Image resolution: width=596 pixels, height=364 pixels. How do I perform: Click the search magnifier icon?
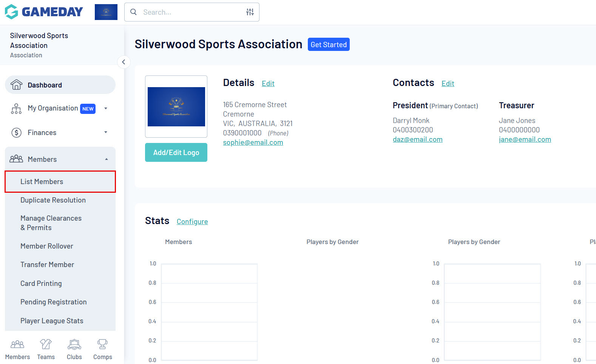[x=133, y=12]
